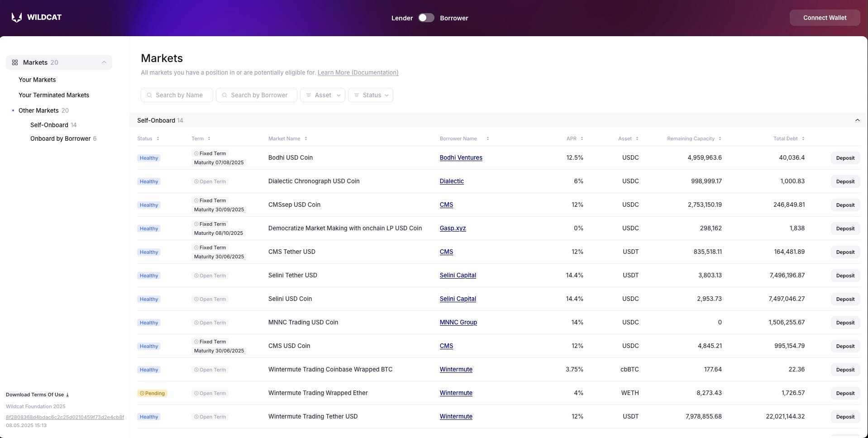This screenshot has height=438, width=868.
Task: Click search magnifier in Search by Name
Action: pyautogui.click(x=149, y=95)
